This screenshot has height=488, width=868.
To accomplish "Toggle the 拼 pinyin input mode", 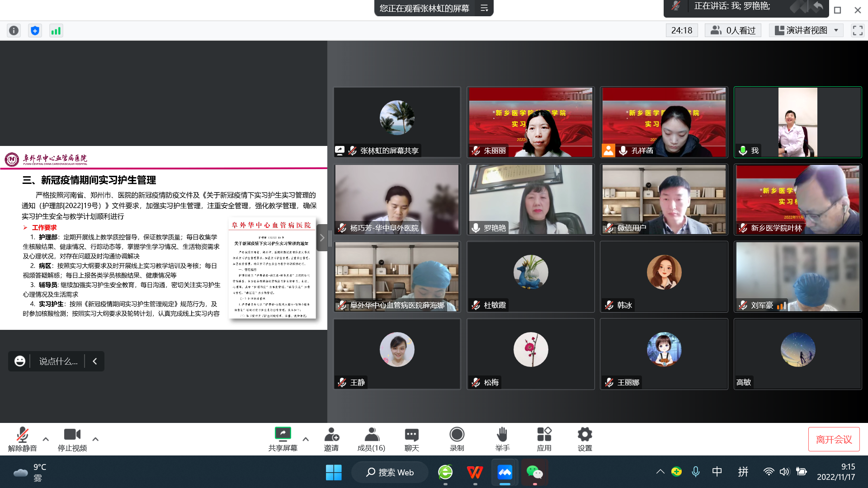I will click(743, 472).
